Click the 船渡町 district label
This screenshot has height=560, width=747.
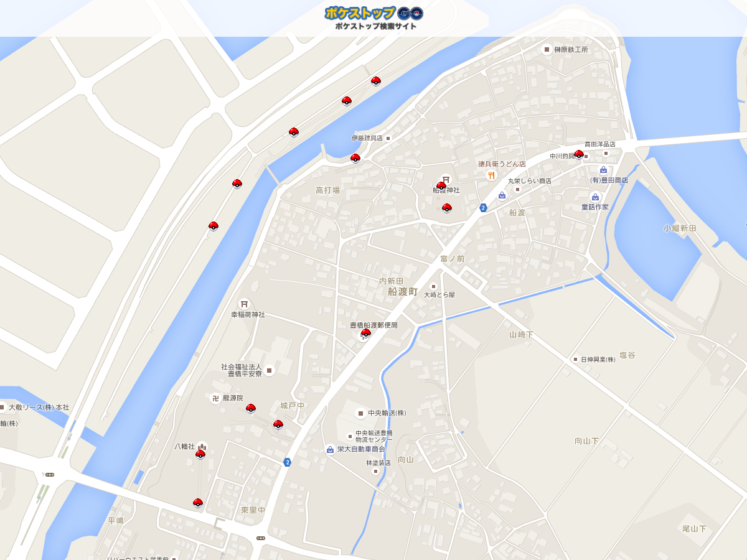click(403, 291)
